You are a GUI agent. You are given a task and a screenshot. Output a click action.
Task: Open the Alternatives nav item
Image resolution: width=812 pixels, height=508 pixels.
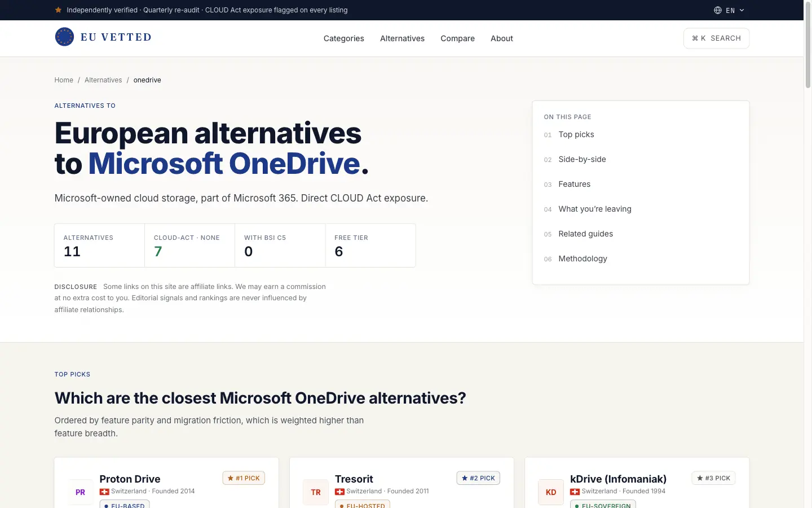[403, 38]
